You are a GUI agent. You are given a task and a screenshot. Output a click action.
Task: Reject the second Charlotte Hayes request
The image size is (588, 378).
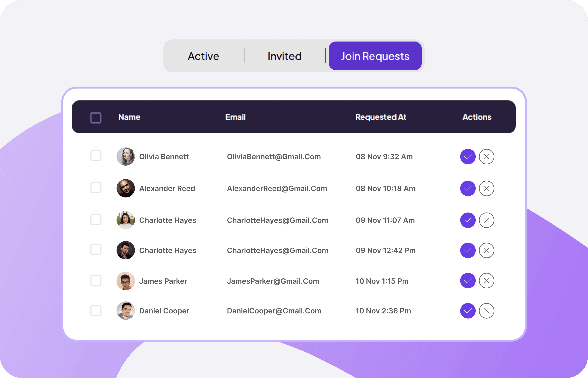(x=486, y=250)
